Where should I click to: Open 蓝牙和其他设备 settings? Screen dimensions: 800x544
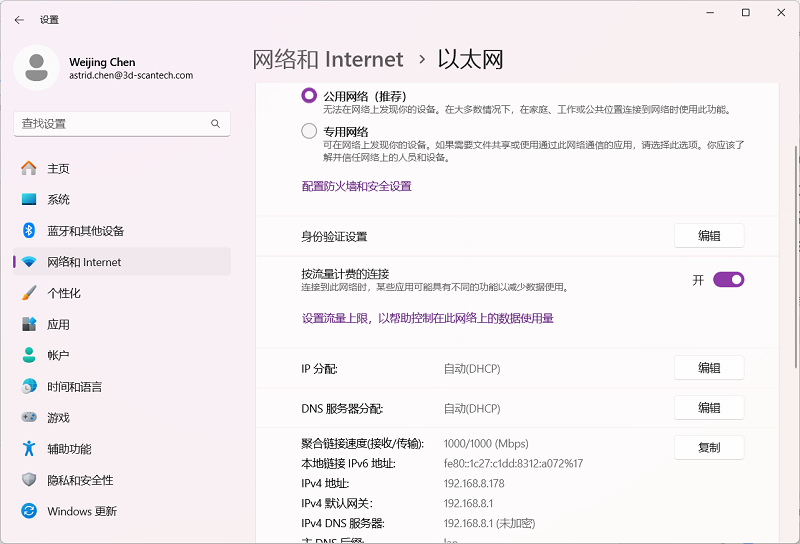(x=122, y=230)
